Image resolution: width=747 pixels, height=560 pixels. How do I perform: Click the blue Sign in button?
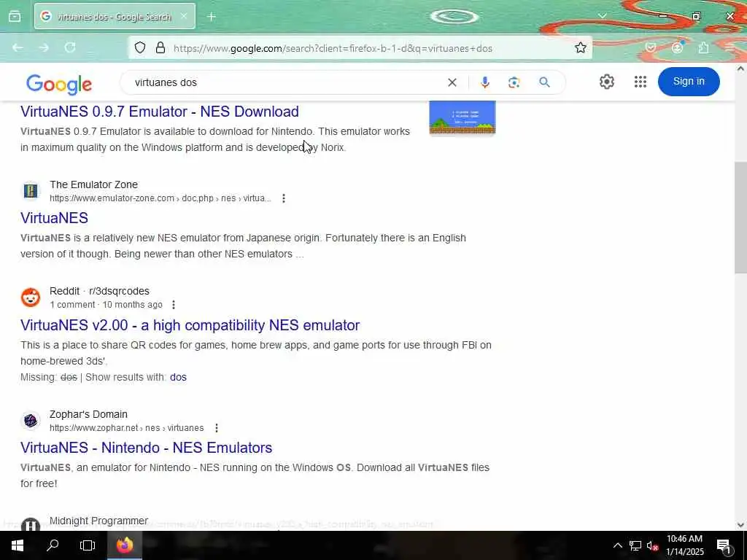coord(689,82)
